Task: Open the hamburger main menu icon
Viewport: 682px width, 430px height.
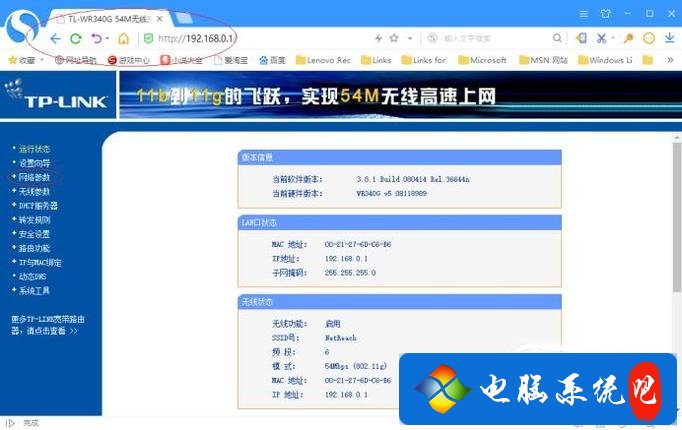Action: [x=584, y=14]
